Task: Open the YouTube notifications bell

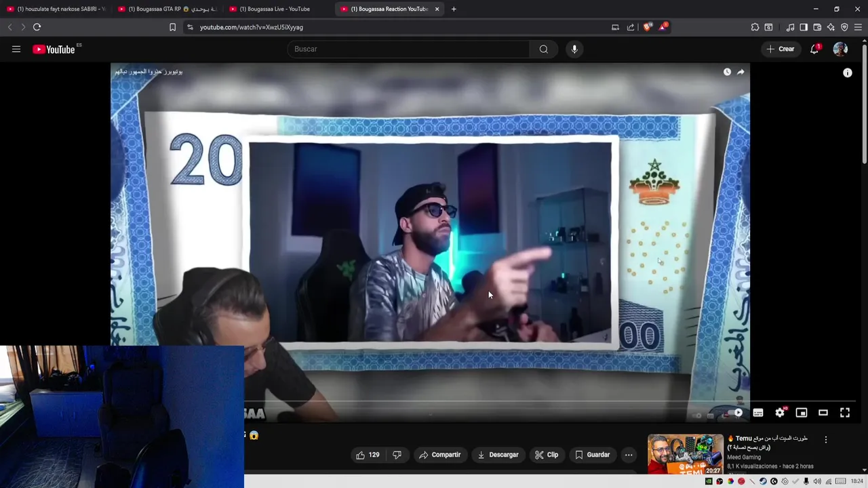Action: (x=814, y=49)
